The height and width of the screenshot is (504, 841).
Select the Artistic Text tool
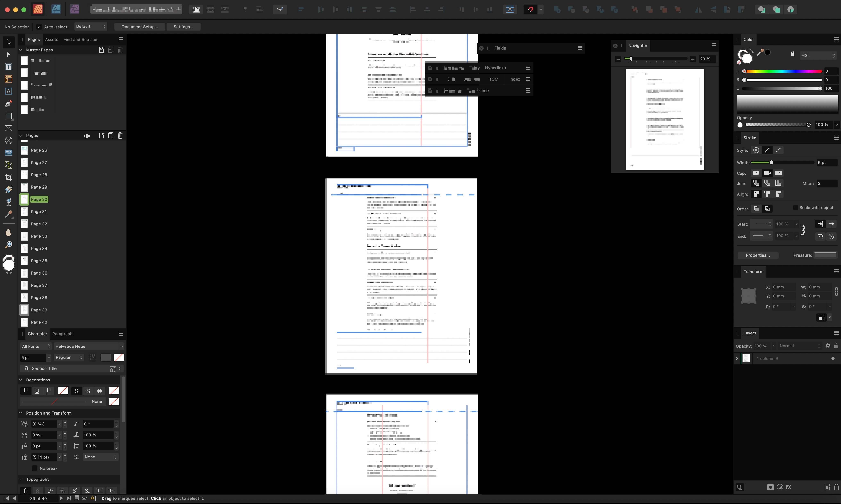click(x=8, y=91)
